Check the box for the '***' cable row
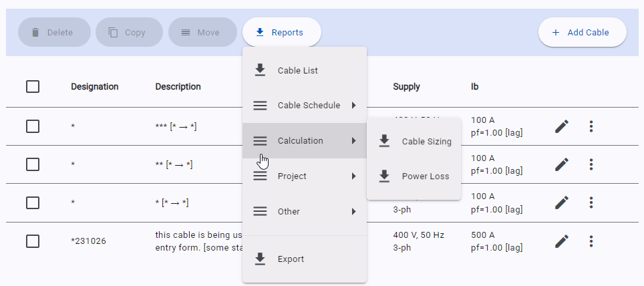644x286 pixels. pos(33,126)
